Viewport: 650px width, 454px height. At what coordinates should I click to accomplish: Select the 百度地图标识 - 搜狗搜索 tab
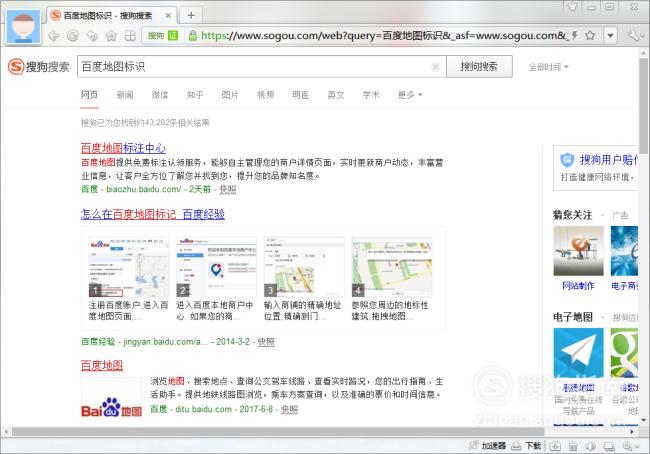point(111,16)
